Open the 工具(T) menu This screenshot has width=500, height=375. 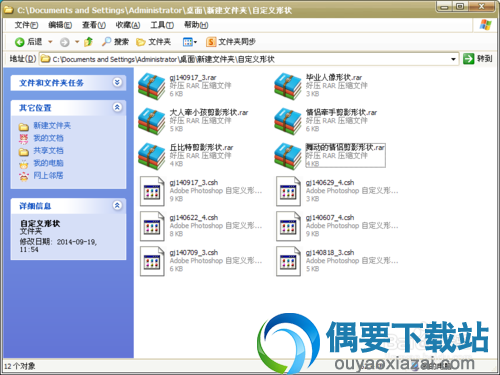tap(162, 25)
